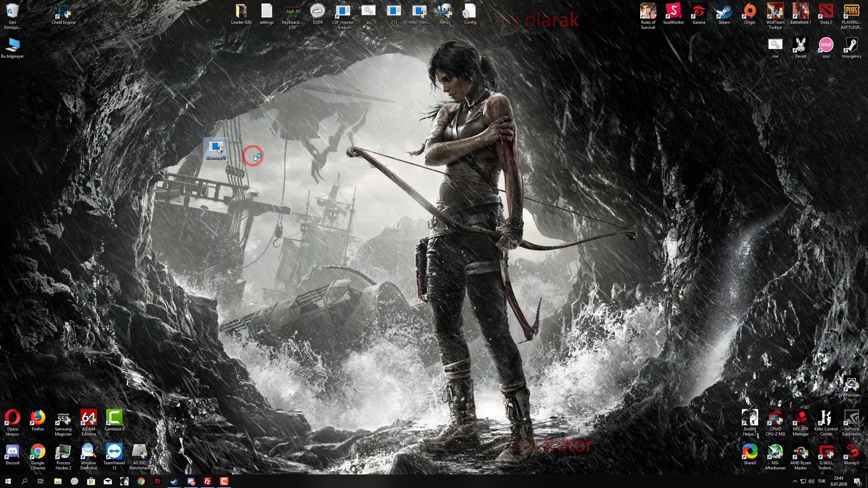Open the Discord desktop shortcut
The image size is (868, 488).
click(13, 455)
